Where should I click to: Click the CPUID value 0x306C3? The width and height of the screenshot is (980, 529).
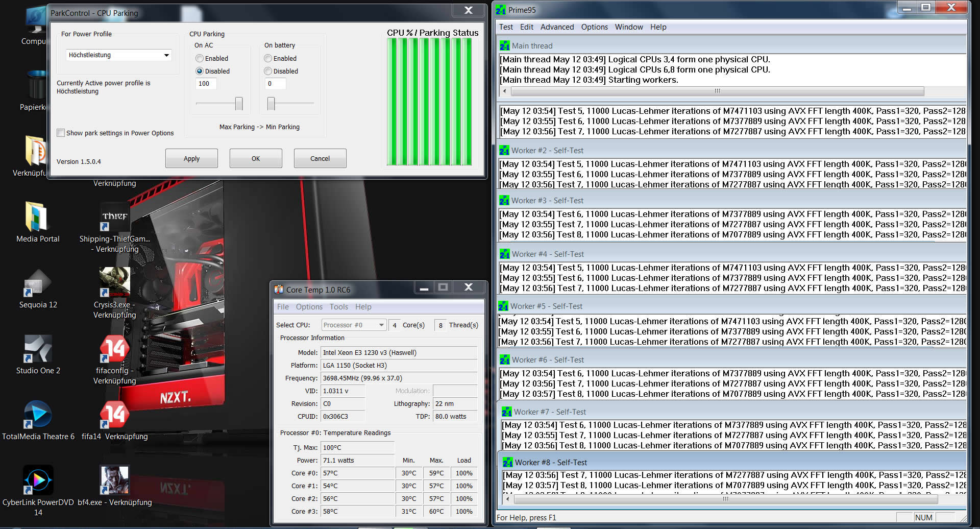click(343, 417)
